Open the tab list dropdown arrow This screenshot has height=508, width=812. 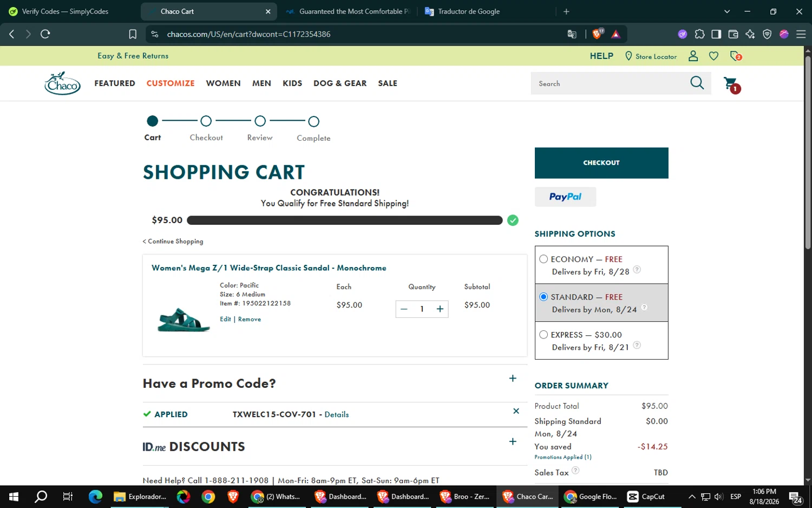coord(727,11)
